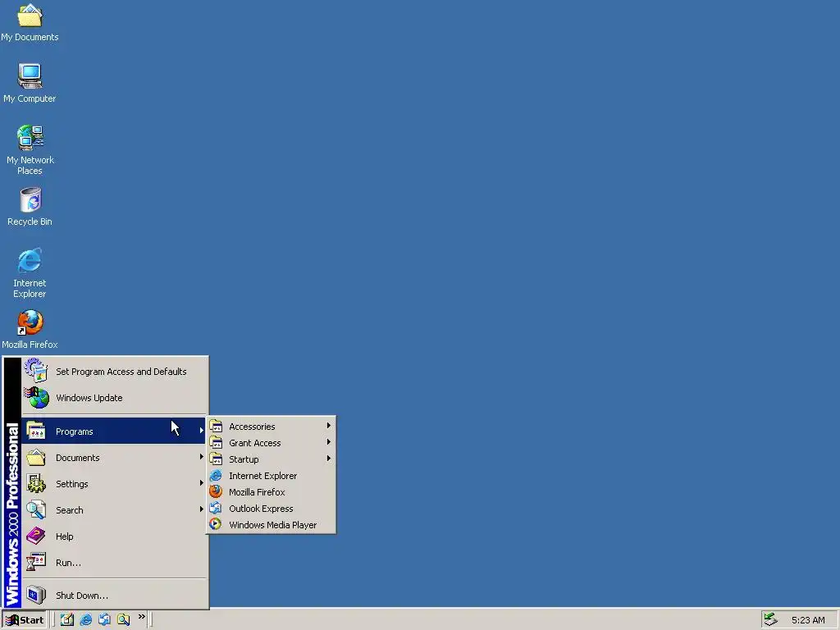Viewport: 840px width, 630px height.
Task: Click the Set Program Access icon
Action: (x=36, y=371)
